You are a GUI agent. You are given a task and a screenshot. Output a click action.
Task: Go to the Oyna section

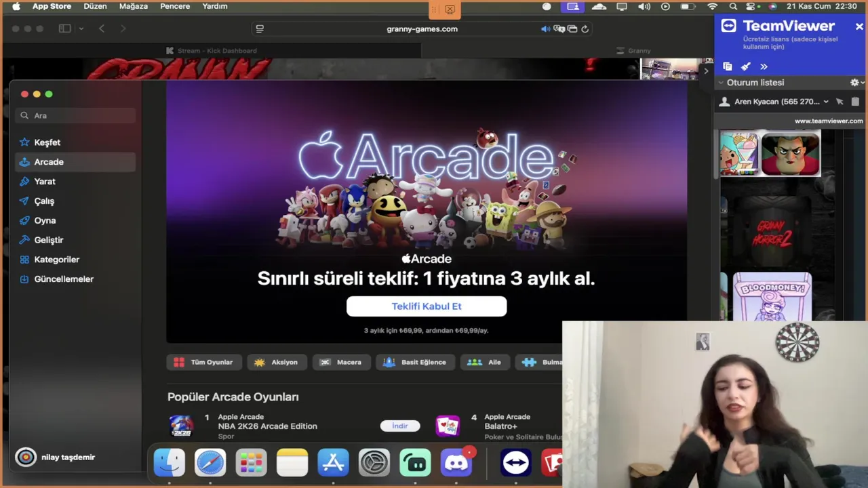point(75,220)
